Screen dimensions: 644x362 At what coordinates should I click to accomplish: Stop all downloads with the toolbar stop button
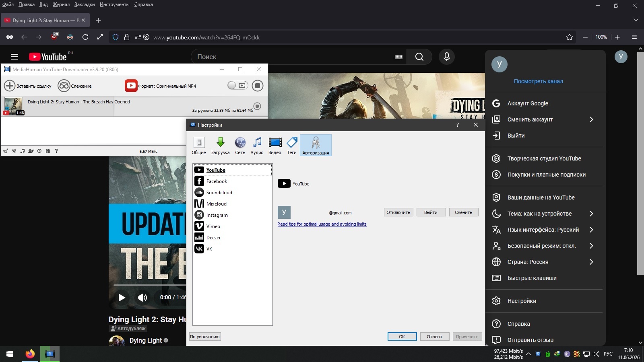258,86
